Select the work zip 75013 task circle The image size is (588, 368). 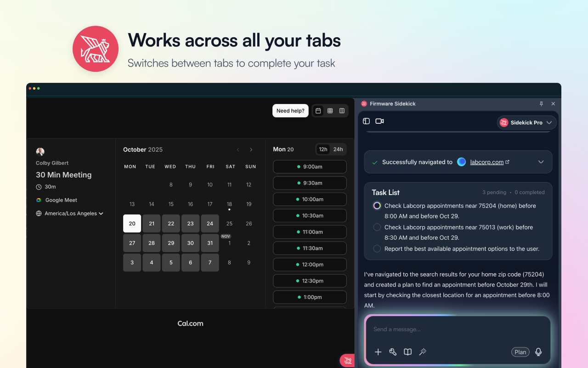377,227
